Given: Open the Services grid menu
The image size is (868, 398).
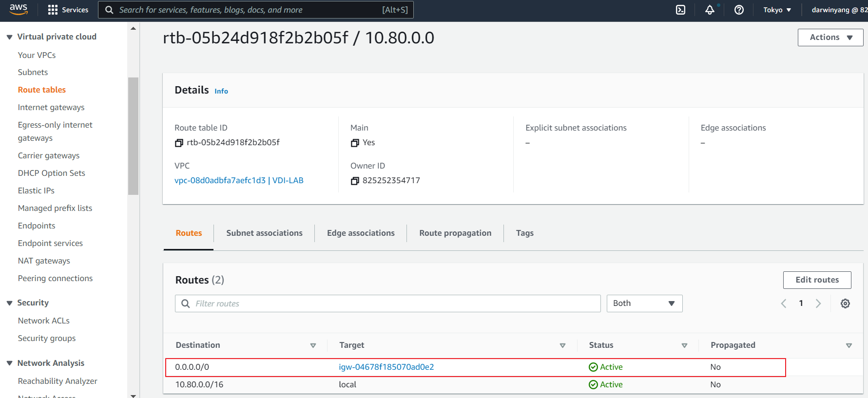Looking at the screenshot, I should coord(68,10).
